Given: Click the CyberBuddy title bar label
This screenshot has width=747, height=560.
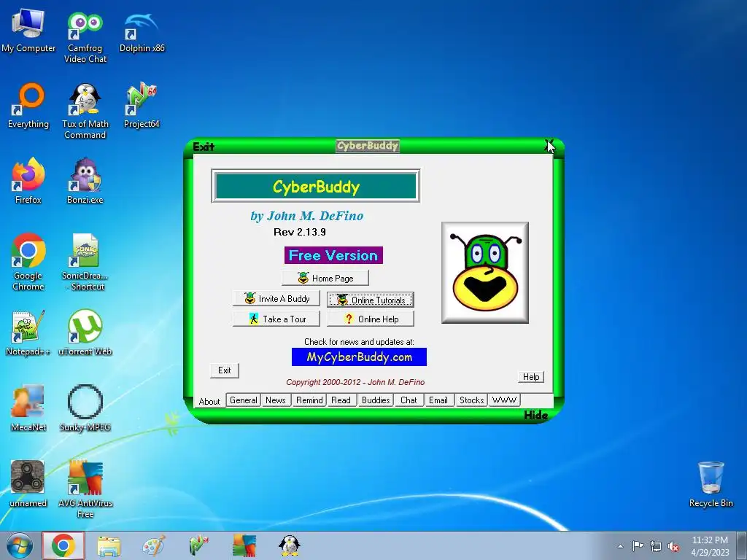Looking at the screenshot, I should click(368, 146).
